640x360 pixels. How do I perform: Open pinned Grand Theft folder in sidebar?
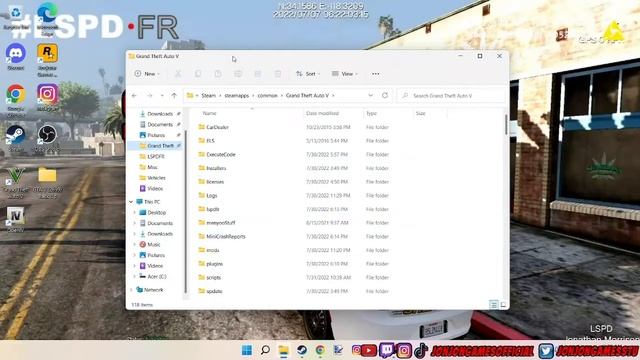[x=157, y=146]
